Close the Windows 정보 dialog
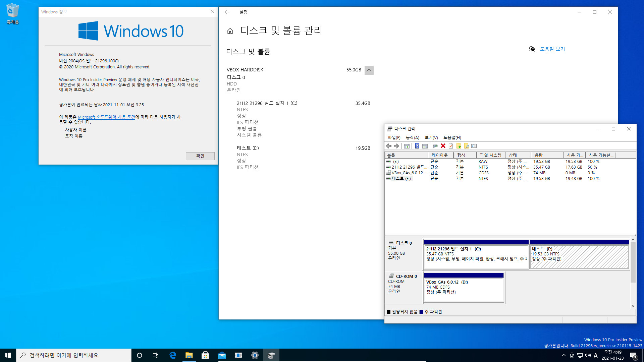Screen dimensions: 644x362 (x=213, y=12)
